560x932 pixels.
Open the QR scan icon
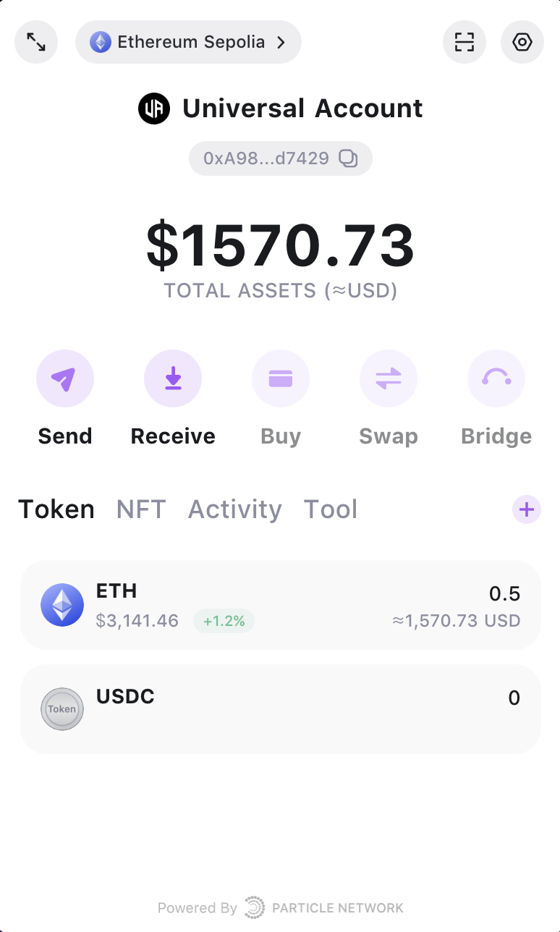464,42
